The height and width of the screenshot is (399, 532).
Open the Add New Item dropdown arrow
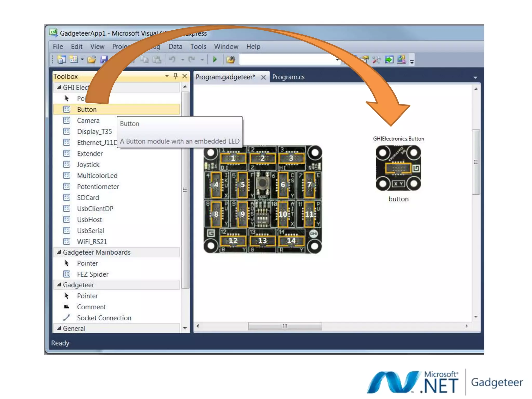[x=82, y=59]
